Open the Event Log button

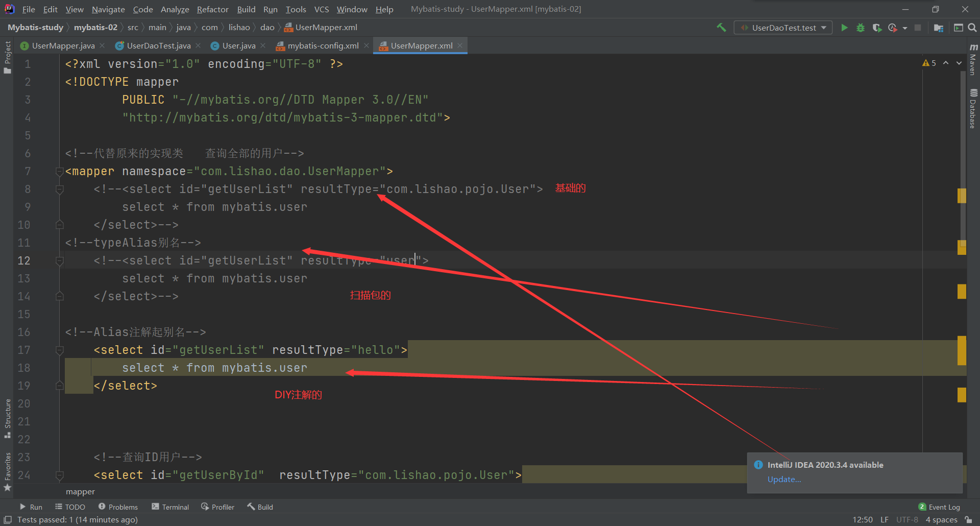click(x=939, y=507)
